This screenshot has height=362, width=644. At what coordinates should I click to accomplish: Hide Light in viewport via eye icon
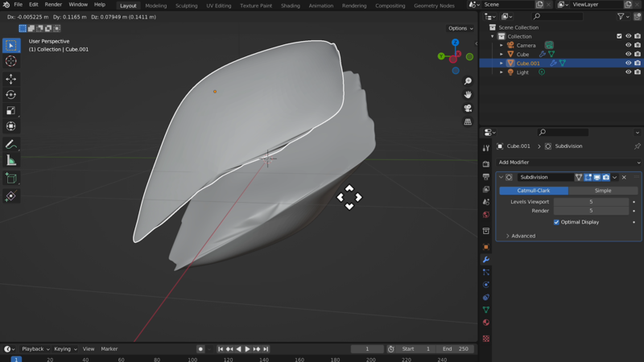[629, 72]
